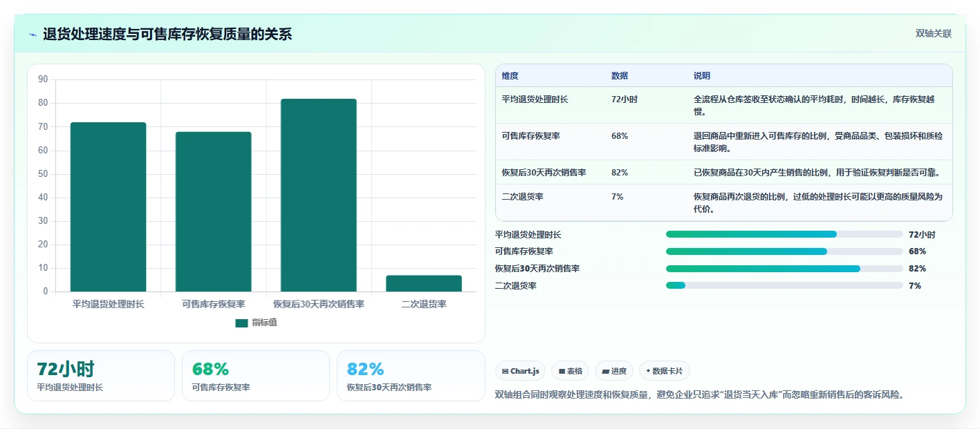Click the 90 tick on the y-axis
Screen dimensions: 980x429
click(x=43, y=79)
